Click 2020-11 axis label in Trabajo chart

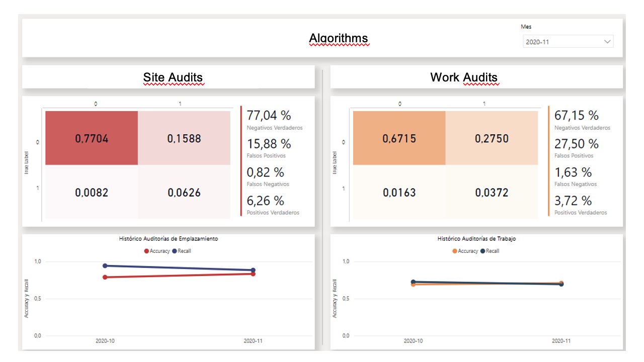coord(561,340)
